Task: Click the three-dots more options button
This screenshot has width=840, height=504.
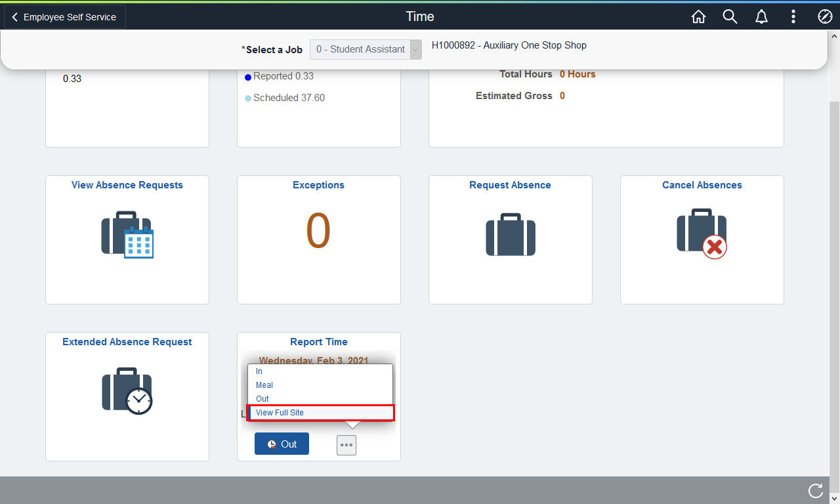Action: click(x=346, y=445)
